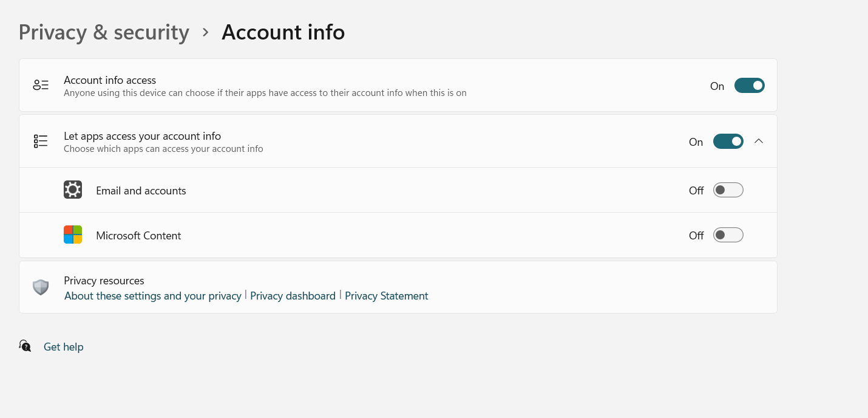
Task: Click the Account info page title
Action: pyautogui.click(x=283, y=32)
